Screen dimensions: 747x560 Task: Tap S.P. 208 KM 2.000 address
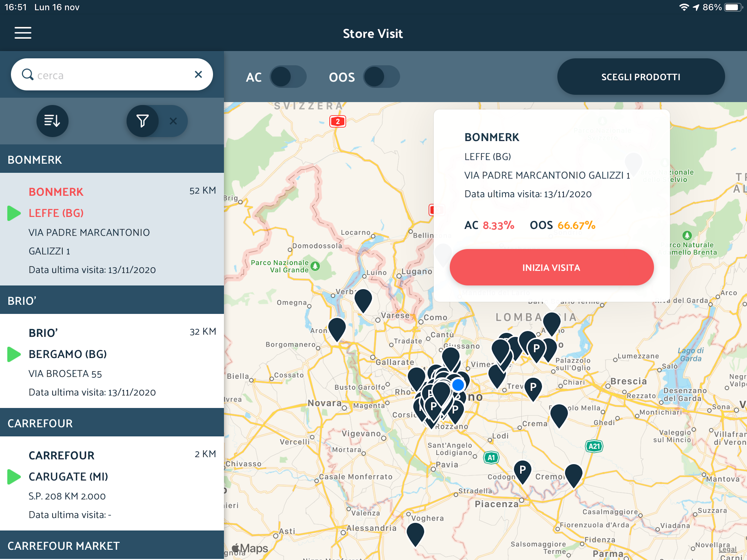pos(67,496)
